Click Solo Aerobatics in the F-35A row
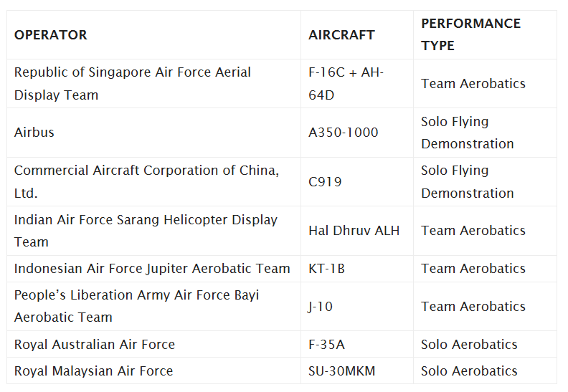Image resolution: width=568 pixels, height=392 pixels. (x=469, y=344)
